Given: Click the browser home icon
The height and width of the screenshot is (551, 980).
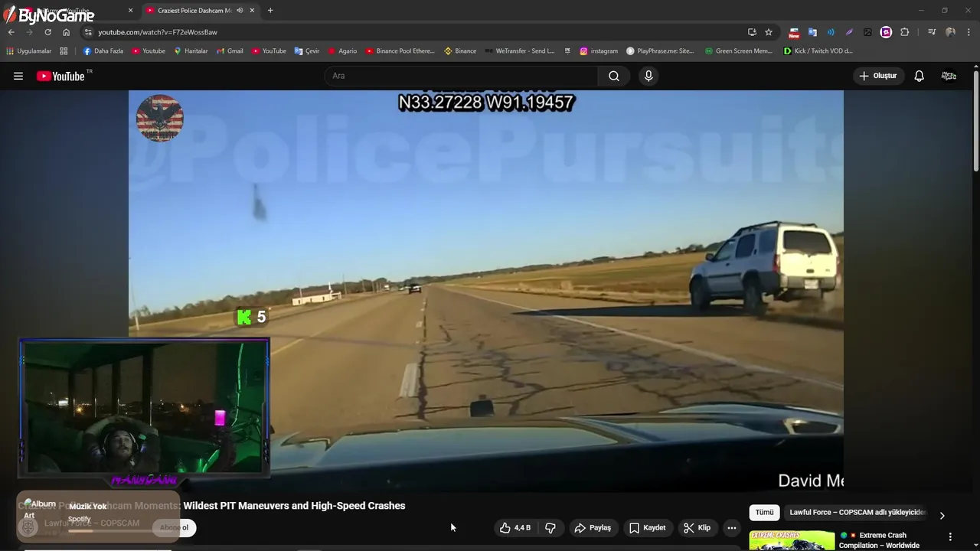Looking at the screenshot, I should [66, 32].
